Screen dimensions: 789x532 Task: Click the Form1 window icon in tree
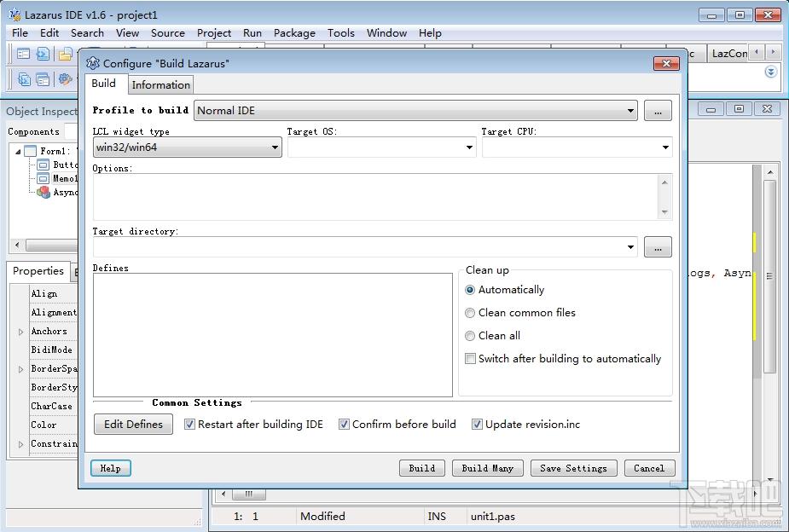coord(30,151)
